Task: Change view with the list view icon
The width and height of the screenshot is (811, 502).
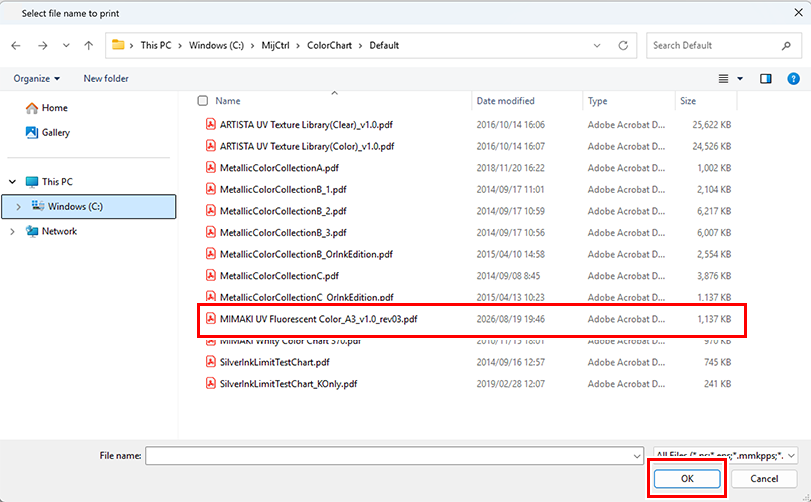Action: click(723, 79)
